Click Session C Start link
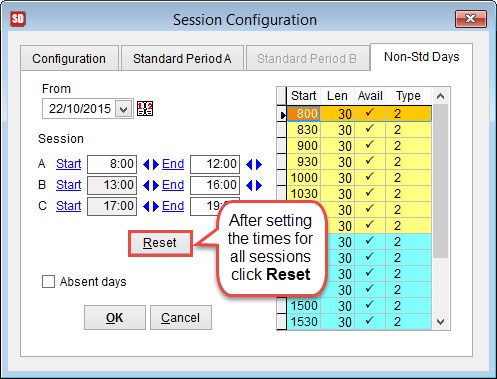 click(x=69, y=206)
